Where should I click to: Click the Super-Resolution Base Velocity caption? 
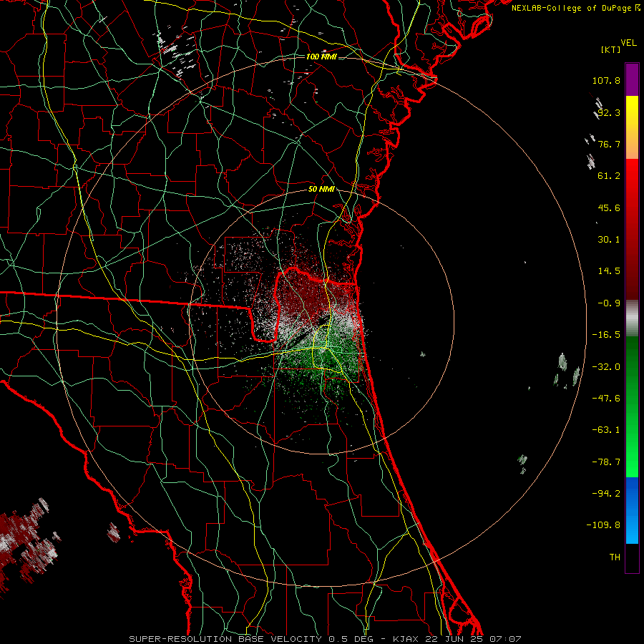tap(325, 639)
